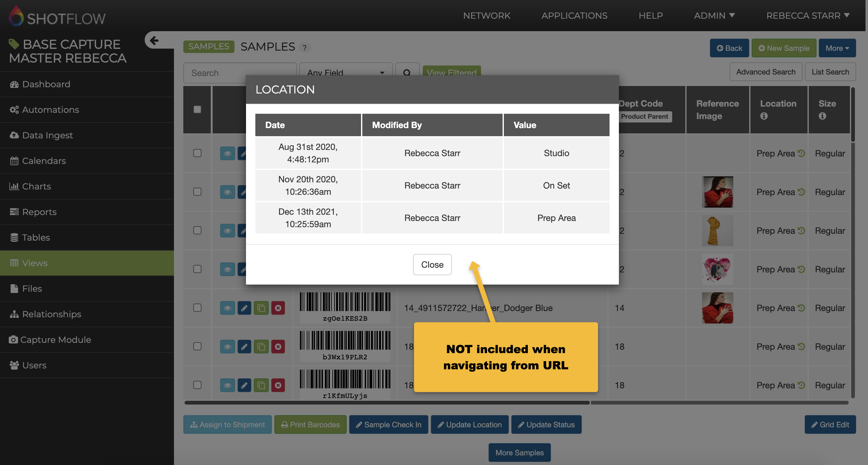Click the Samples help question mark icon
The image size is (868, 465).
(304, 47)
